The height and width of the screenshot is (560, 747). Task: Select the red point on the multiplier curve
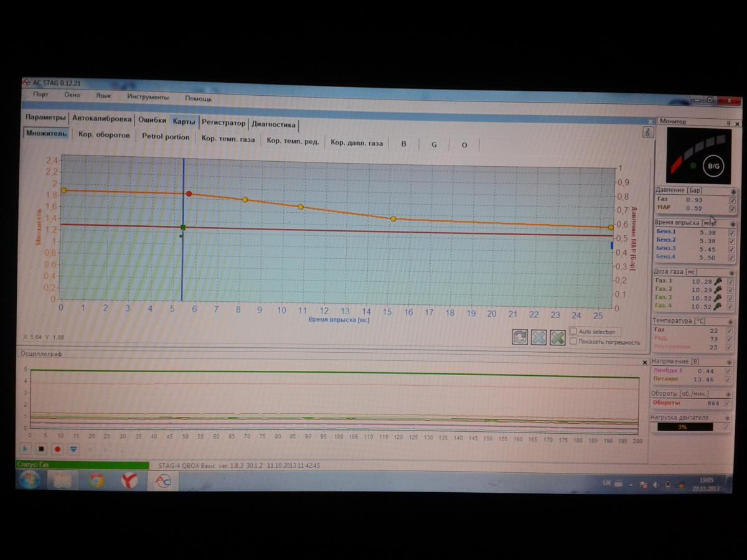tap(189, 194)
